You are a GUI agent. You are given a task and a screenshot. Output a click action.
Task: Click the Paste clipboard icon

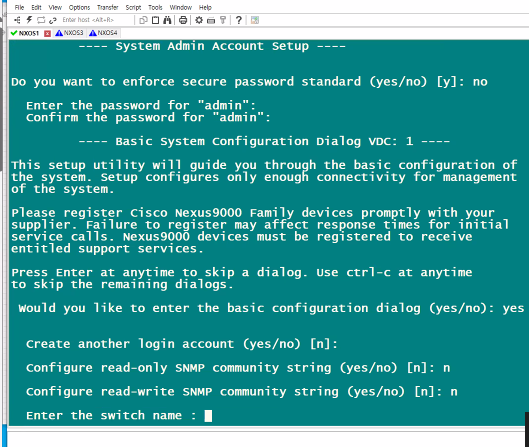[155, 20]
